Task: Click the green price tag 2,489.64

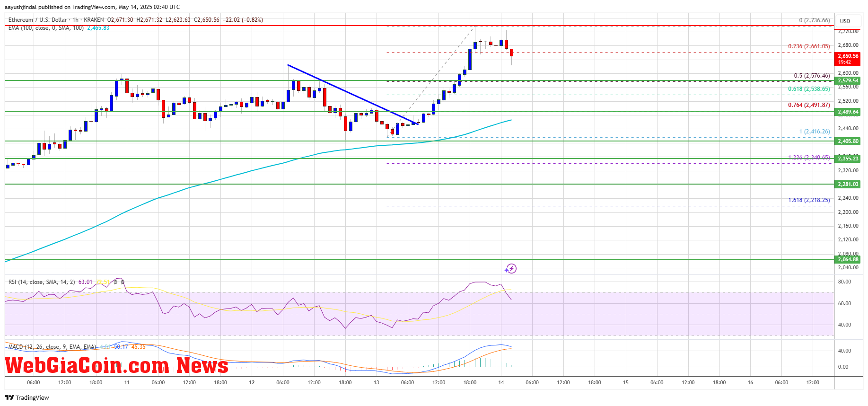Action: [848, 112]
